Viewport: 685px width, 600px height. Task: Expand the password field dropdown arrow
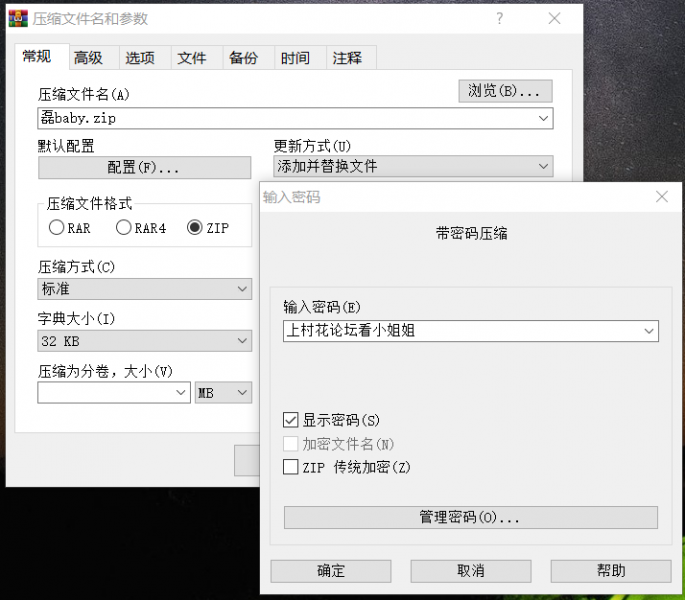coord(649,331)
